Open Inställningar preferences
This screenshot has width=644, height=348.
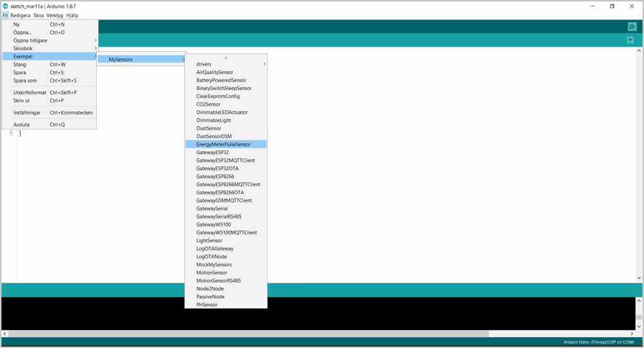(x=49, y=113)
